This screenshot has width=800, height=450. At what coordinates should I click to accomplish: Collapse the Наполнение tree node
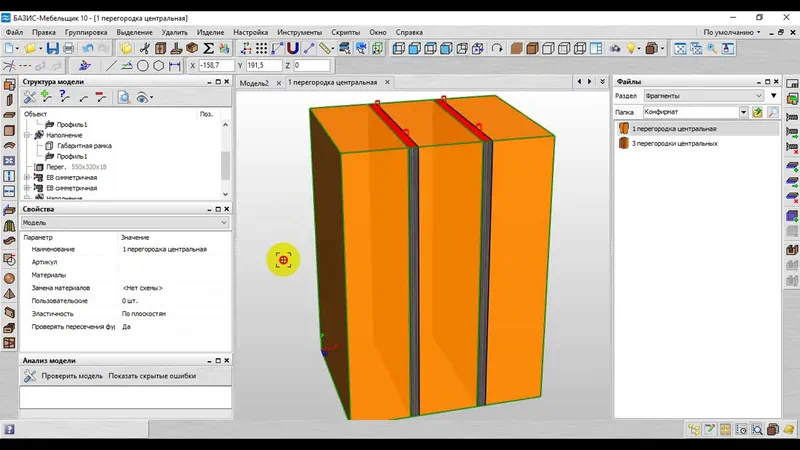tap(27, 135)
